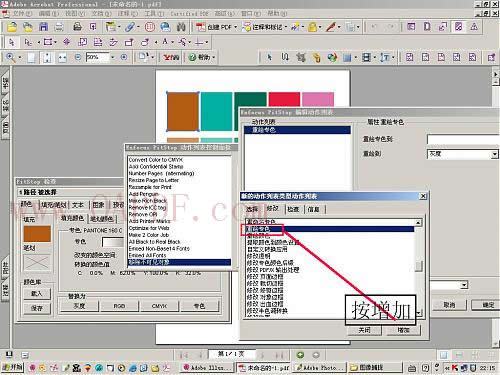This screenshot has height=375, width=500.
Task: Click the padlock security icon
Action: pos(312,27)
